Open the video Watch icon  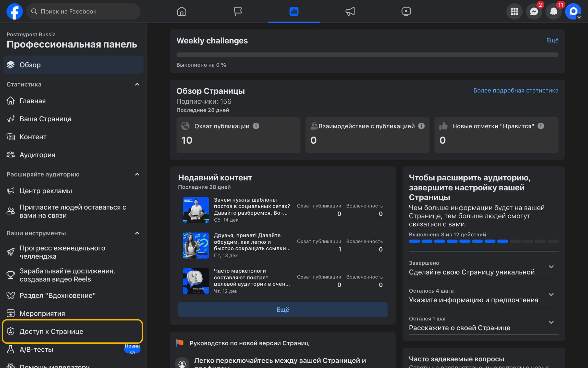pos(406,11)
